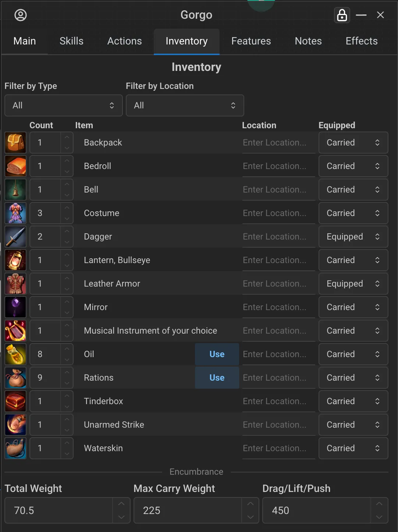The height and width of the screenshot is (532, 398).
Task: Click the Waterskin item icon
Action: pyautogui.click(x=15, y=448)
